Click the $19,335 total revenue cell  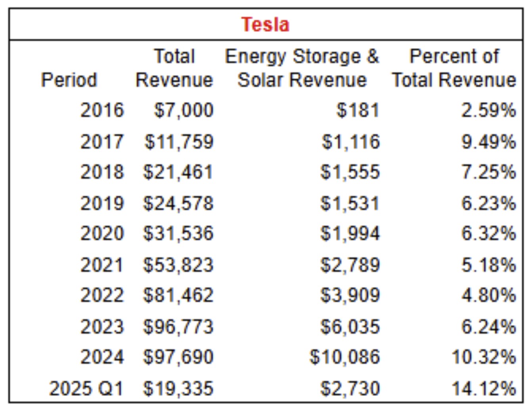178,388
